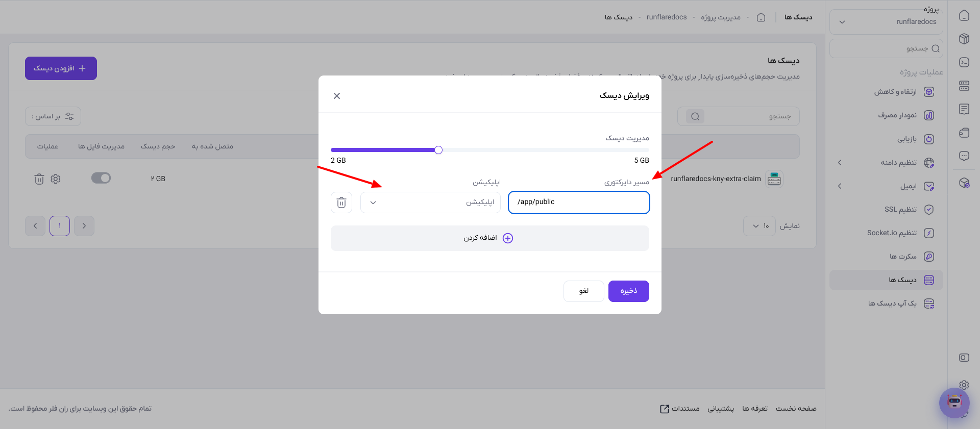Click the trash icon beside the application dropdown
Screen dimensions: 980x429
[341, 203]
